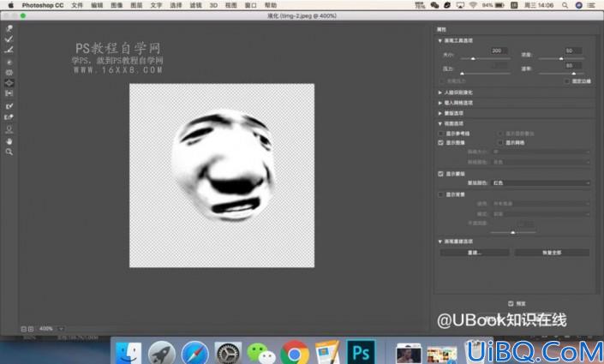Click the 重建... (Reconstruct) button
Viewport: 604px width, 364px height.
[x=474, y=253]
